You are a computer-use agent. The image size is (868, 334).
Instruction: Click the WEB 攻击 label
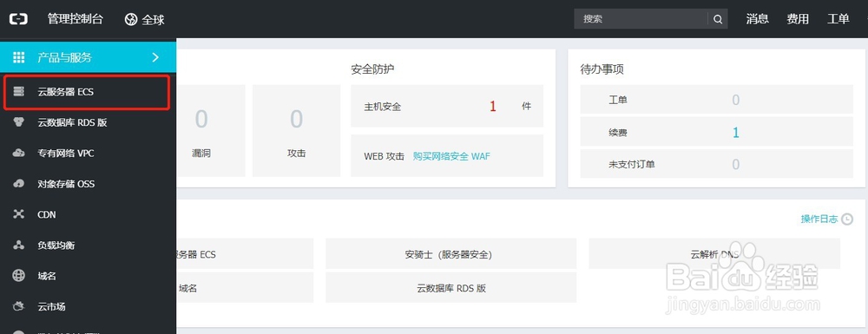pyautogui.click(x=385, y=156)
